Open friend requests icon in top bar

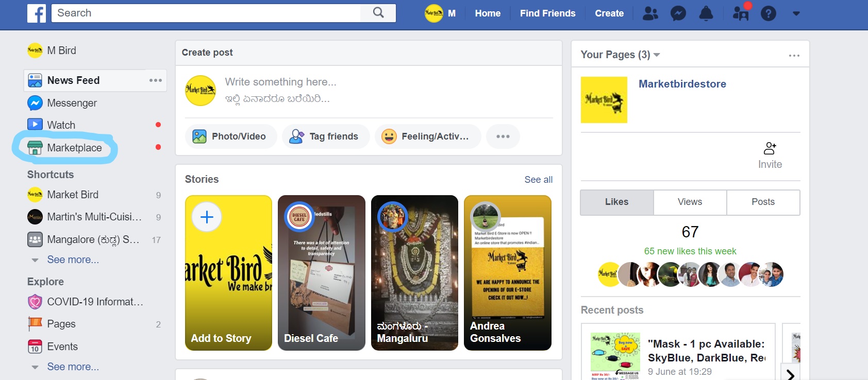point(650,13)
